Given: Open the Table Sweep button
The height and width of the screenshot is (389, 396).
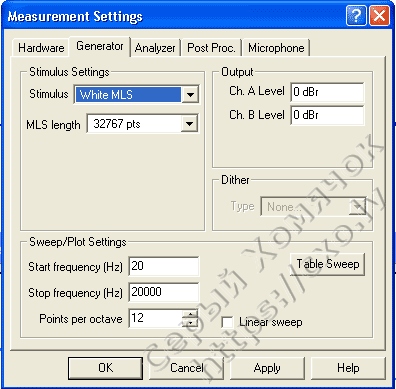Looking at the screenshot, I should point(327,264).
